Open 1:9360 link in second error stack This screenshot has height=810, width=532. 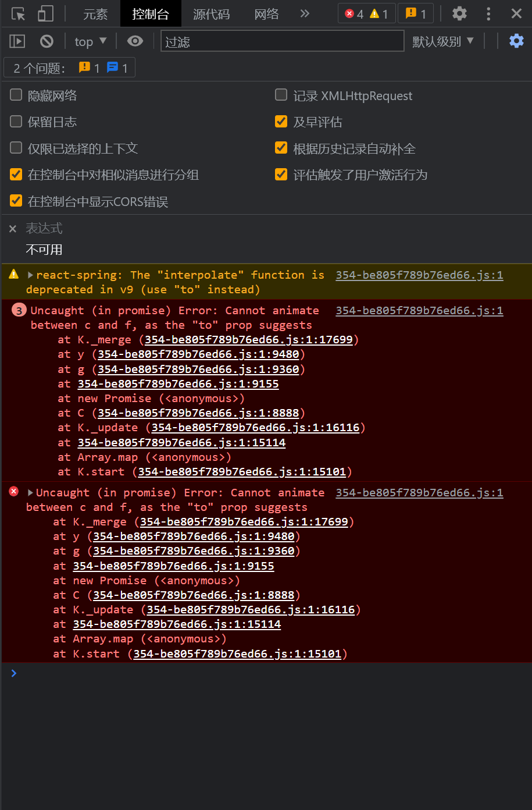tap(194, 550)
